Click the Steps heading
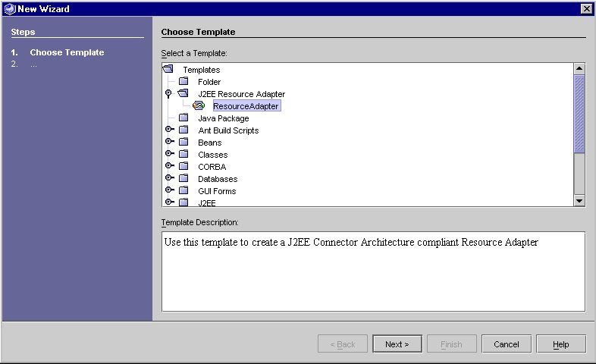This screenshot has width=596, height=364. click(23, 32)
